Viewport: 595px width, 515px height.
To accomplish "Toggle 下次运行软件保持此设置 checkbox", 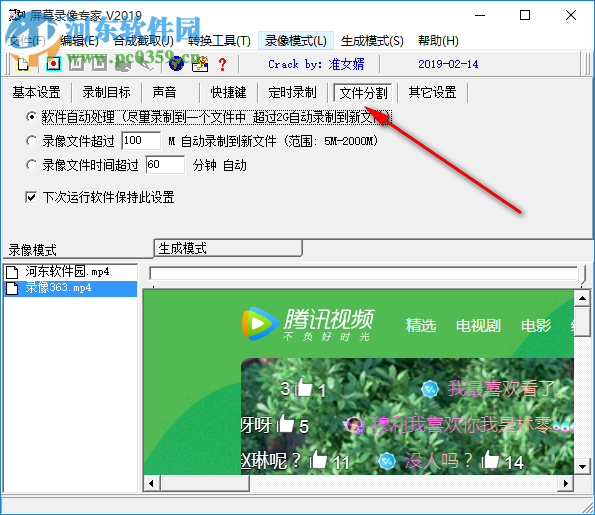I will pos(31,197).
